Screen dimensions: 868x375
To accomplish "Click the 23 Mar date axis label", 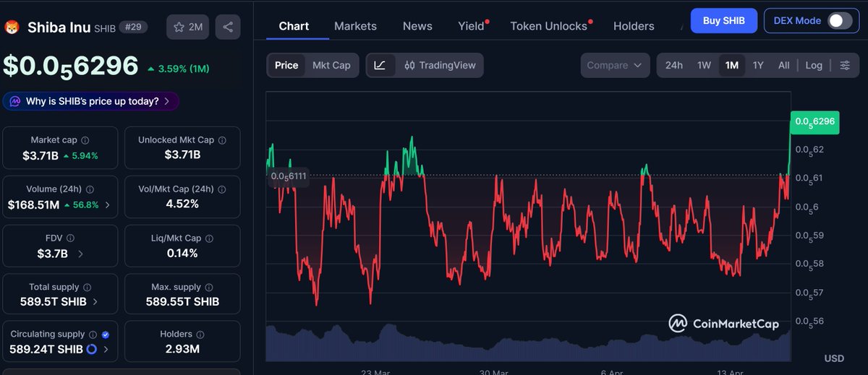I will (x=375, y=371).
